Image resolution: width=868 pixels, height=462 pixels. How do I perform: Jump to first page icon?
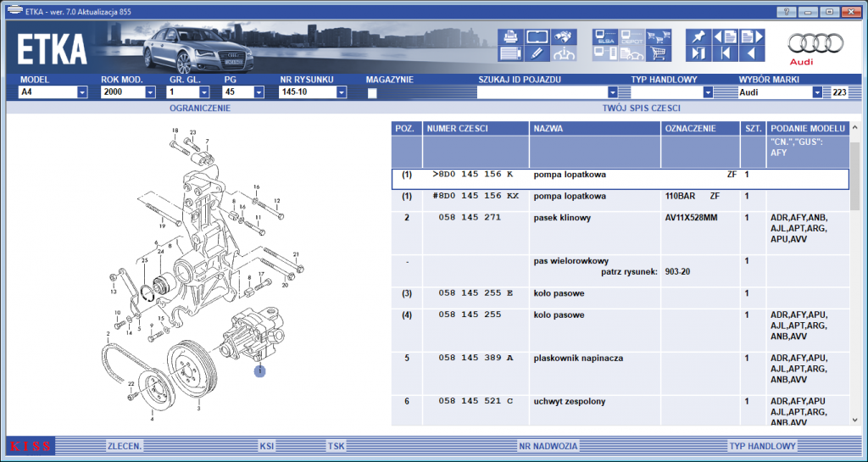pos(726,53)
